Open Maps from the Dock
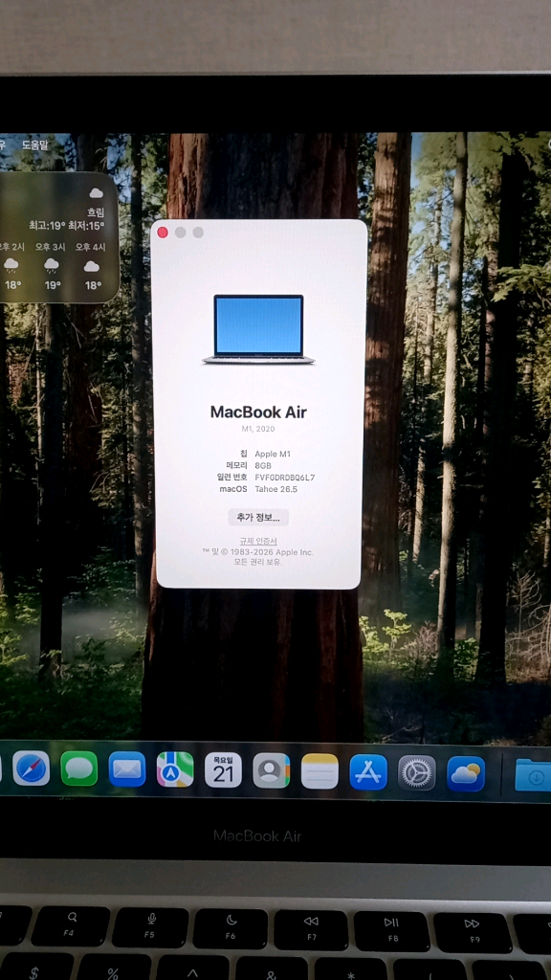The height and width of the screenshot is (980, 551). click(175, 769)
